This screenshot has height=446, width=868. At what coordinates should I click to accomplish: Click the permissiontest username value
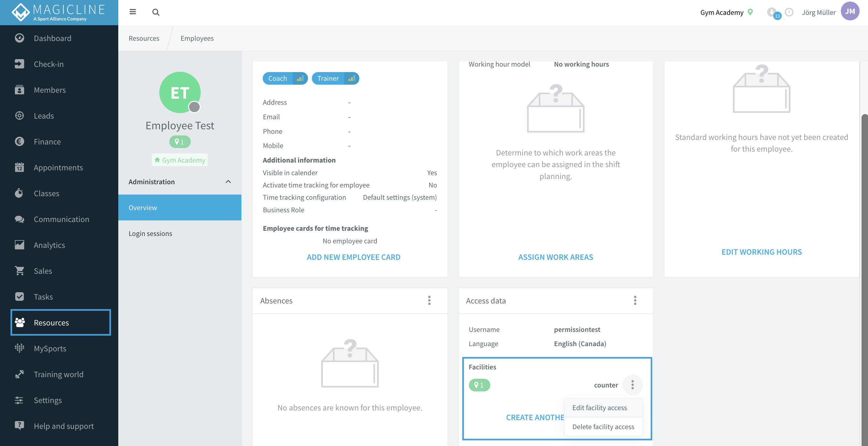tap(577, 329)
